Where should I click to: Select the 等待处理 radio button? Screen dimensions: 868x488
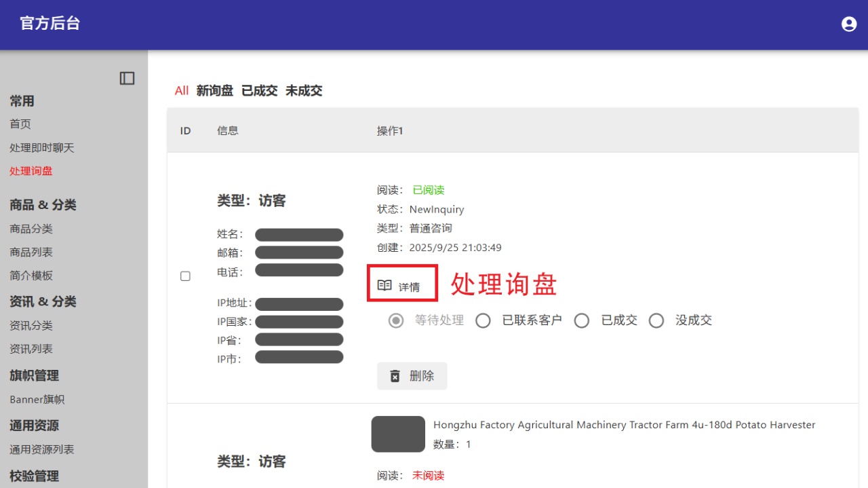(396, 320)
